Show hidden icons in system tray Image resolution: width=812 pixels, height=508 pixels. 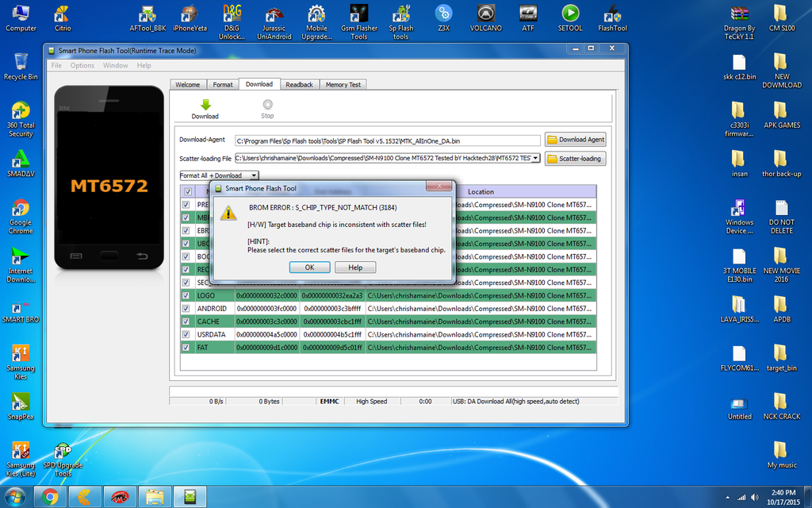tap(727, 498)
